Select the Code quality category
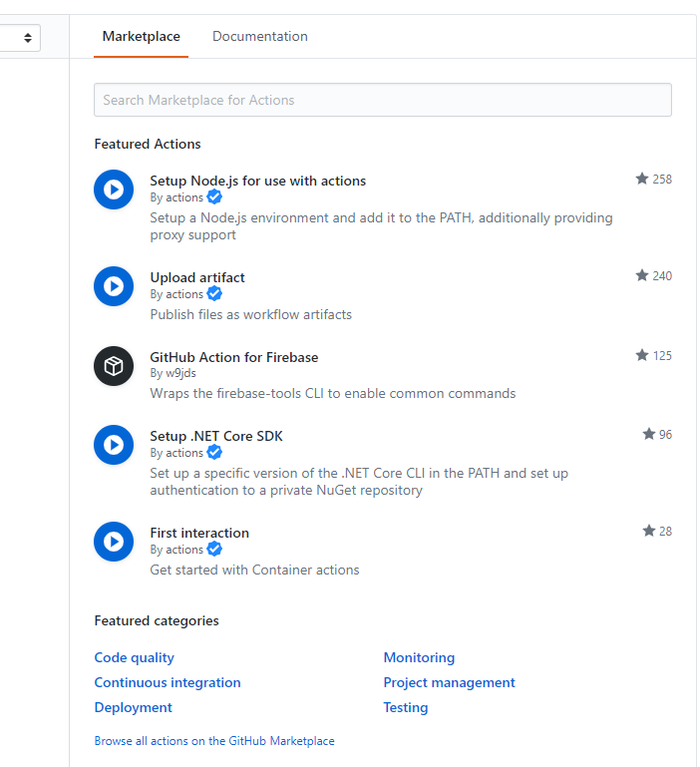The width and height of the screenshot is (700, 767). point(134,657)
